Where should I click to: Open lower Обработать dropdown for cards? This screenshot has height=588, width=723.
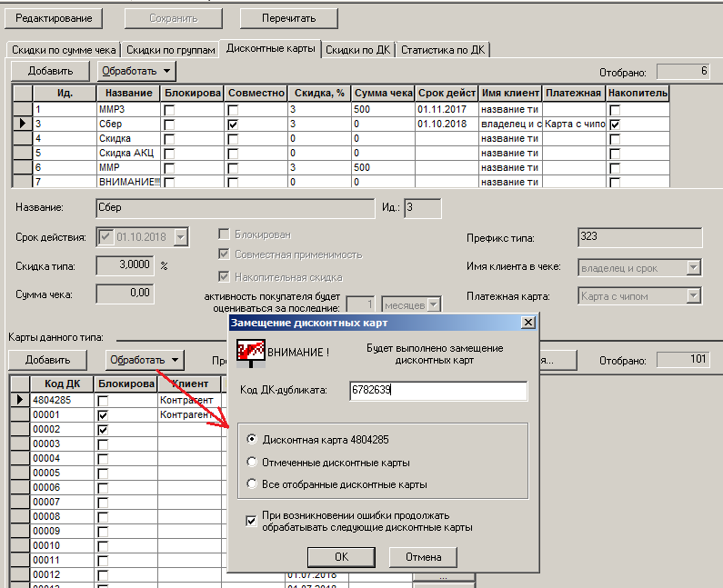(x=145, y=360)
